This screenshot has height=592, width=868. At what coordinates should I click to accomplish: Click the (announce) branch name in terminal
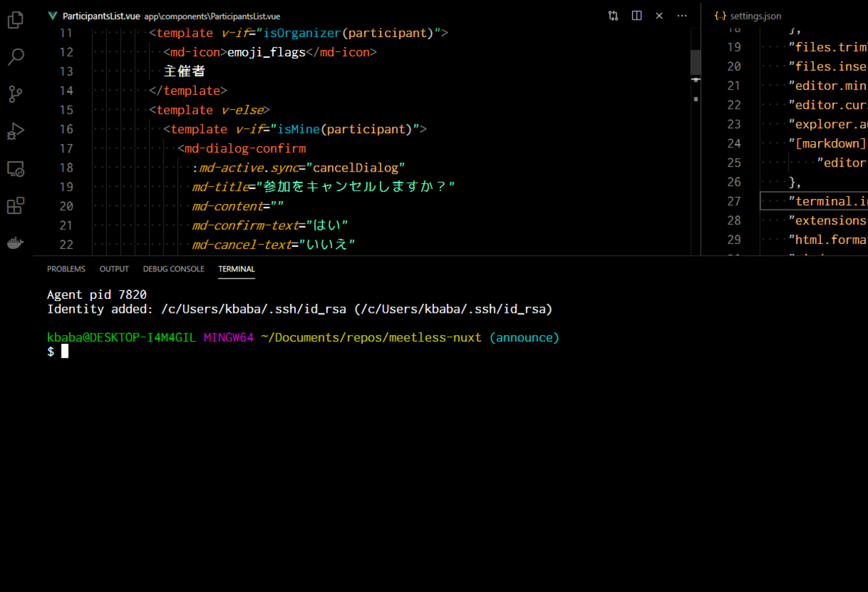pos(524,338)
